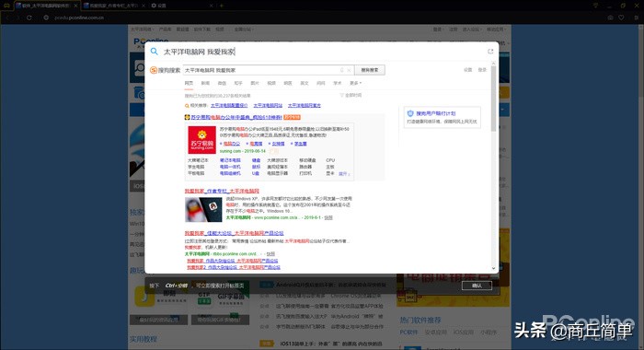Open the 我爱我家2 作品大杂烩论坛 sublink
Image resolution: width=644 pixels, height=350 pixels.
[x=234, y=267]
